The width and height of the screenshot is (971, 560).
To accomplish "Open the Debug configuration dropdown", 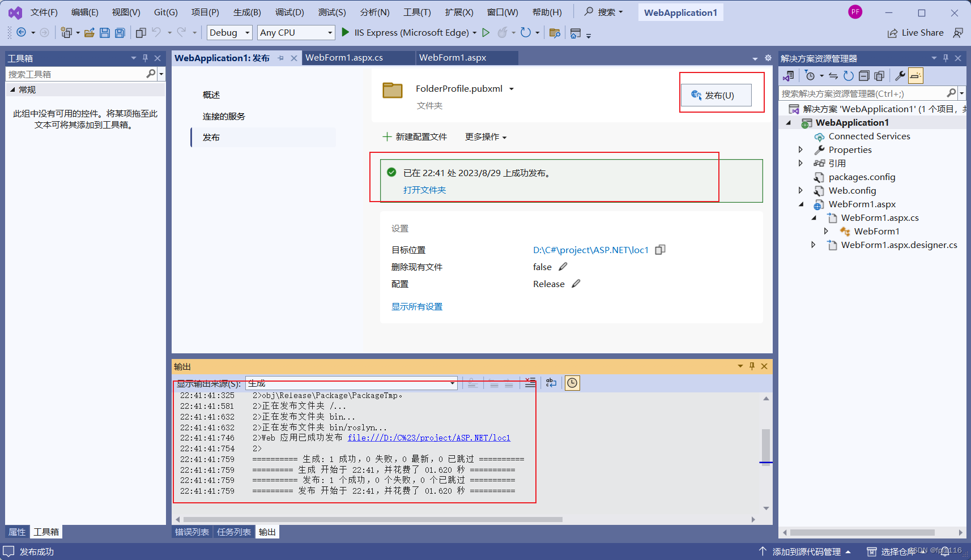I will [x=229, y=33].
